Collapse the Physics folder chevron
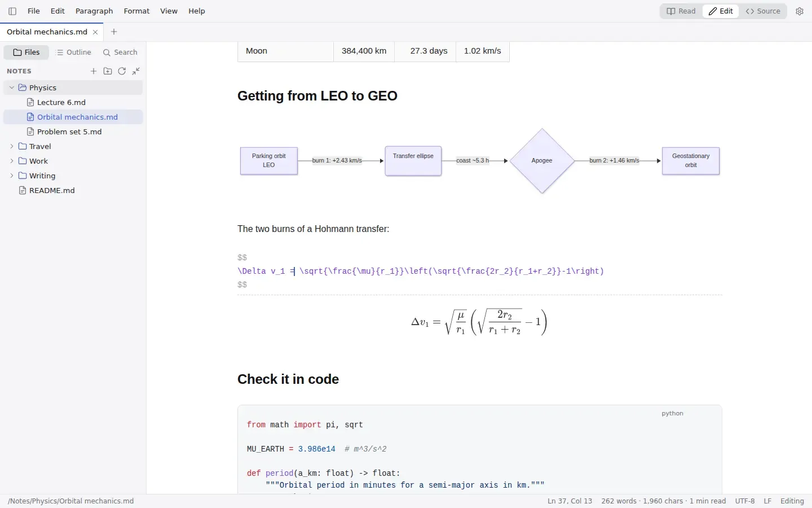Screen dimensions: 812x508 (x=12, y=87)
